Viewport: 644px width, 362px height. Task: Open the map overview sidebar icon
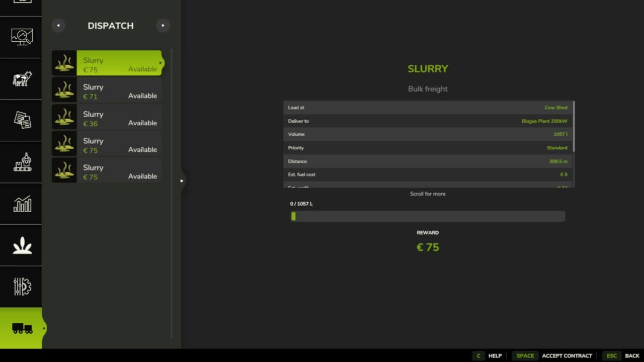(21, 37)
